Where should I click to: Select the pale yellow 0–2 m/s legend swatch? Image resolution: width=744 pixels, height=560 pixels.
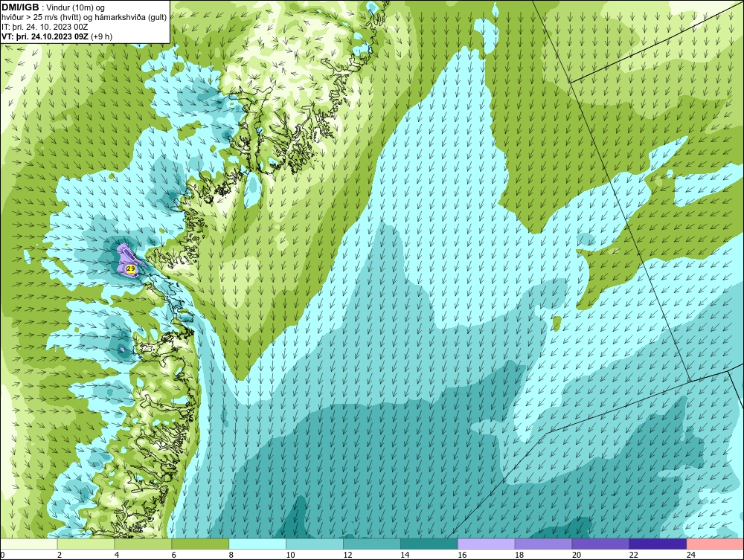(x=28, y=544)
